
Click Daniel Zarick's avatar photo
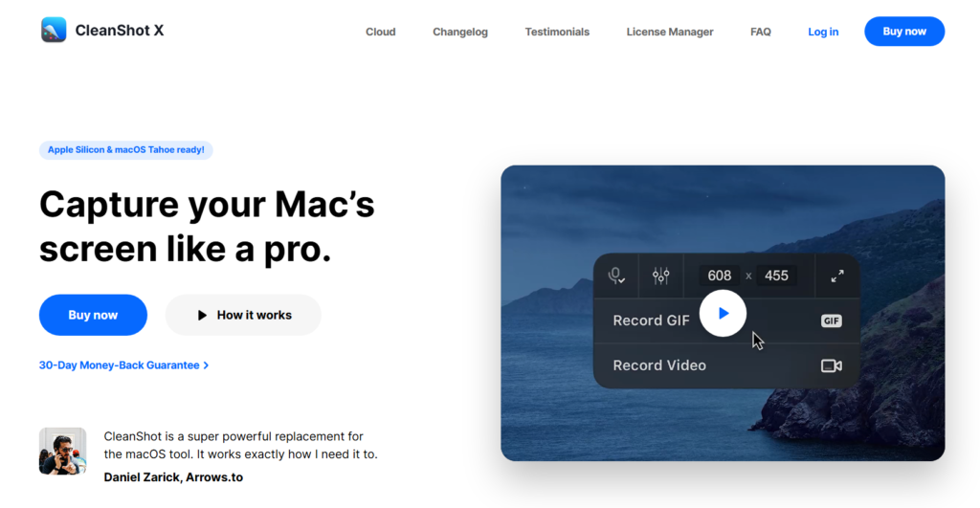click(62, 452)
